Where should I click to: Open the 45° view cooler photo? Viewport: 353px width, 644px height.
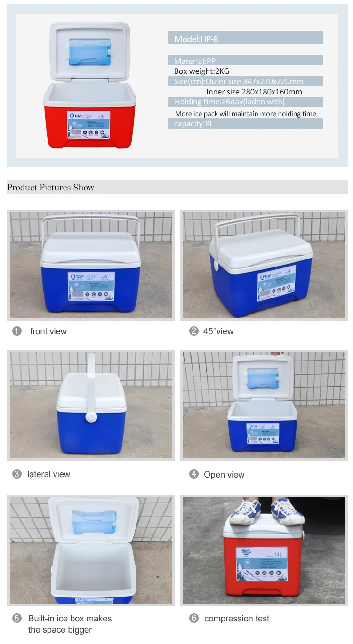pos(264,265)
